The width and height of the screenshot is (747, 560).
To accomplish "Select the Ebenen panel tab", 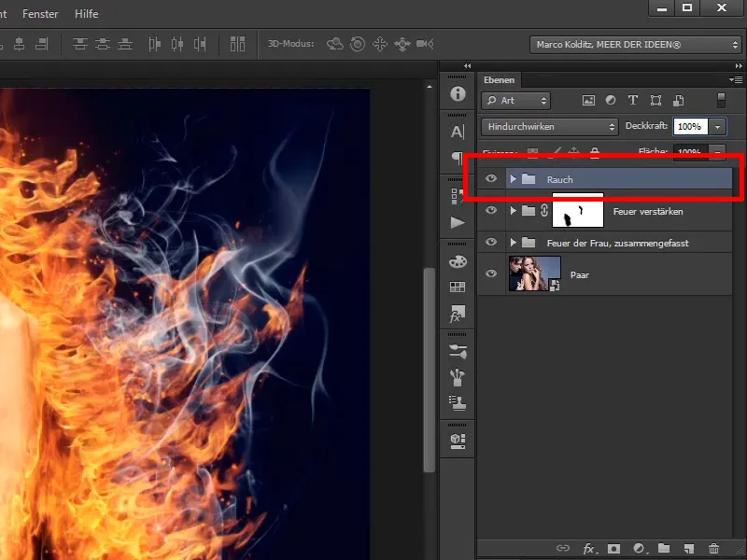I will [x=499, y=80].
